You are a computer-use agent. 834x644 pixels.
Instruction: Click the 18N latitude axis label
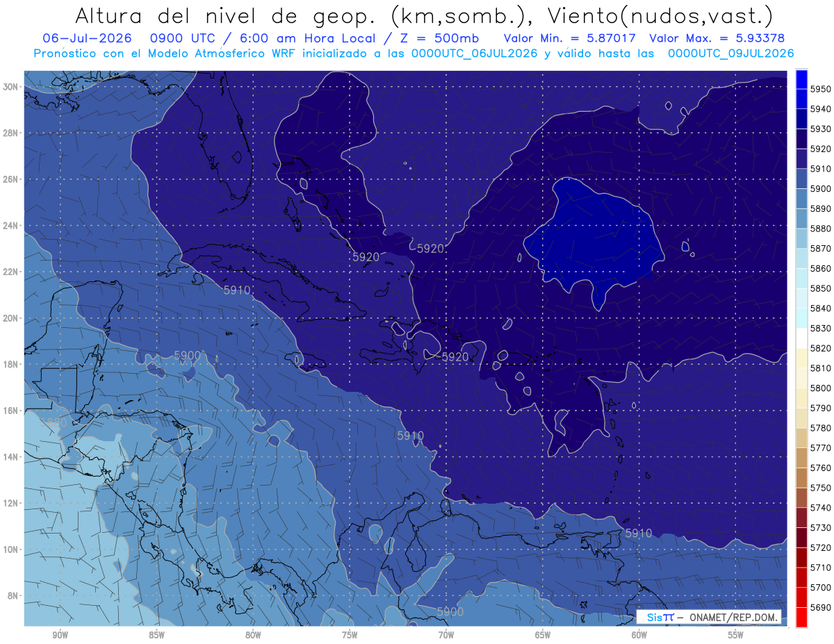pos(10,364)
